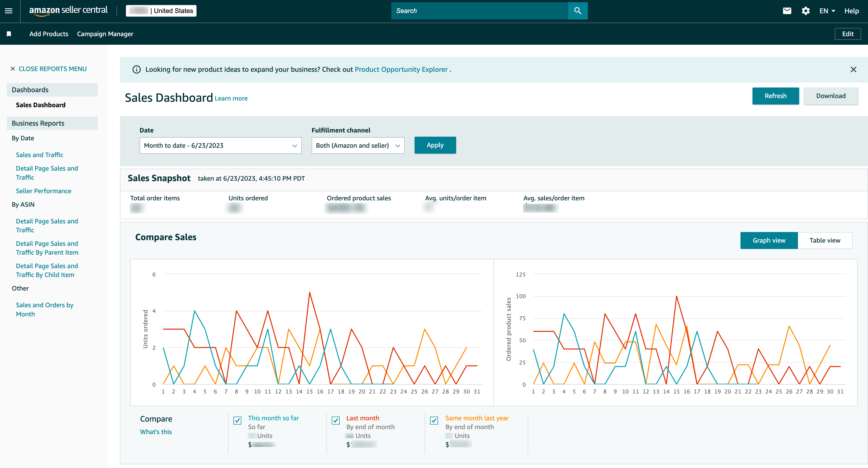Click the Apply filter icon button
The height and width of the screenshot is (468, 868).
[x=435, y=145]
